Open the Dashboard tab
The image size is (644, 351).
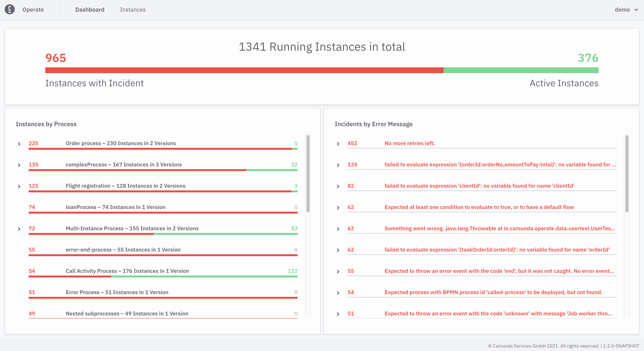pos(90,9)
